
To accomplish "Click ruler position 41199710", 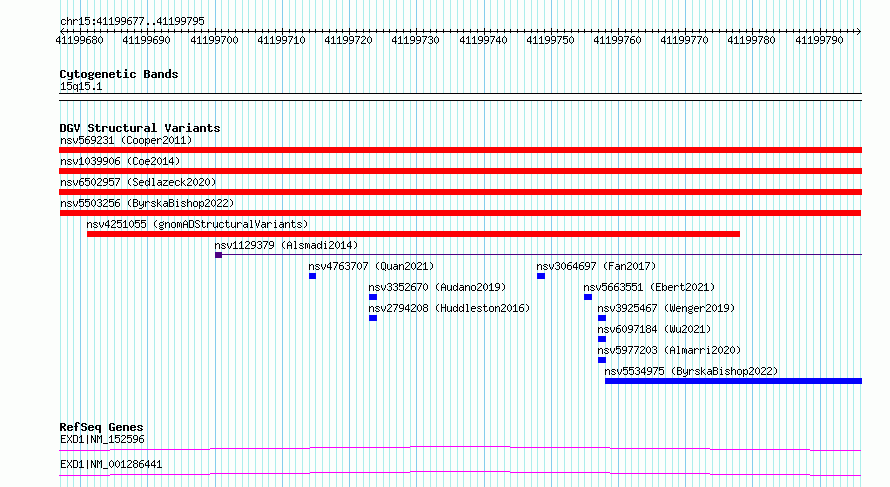I will [x=281, y=40].
